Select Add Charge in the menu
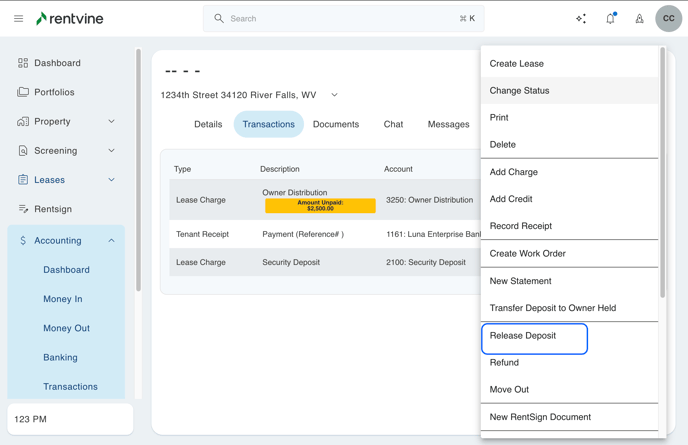 click(513, 172)
